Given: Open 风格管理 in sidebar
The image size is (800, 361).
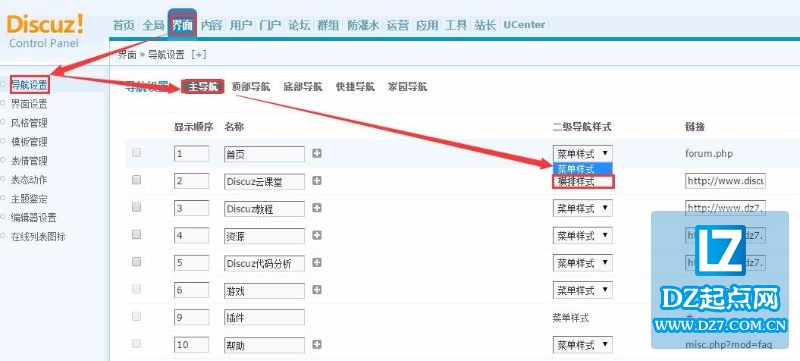Looking at the screenshot, I should point(30,123).
